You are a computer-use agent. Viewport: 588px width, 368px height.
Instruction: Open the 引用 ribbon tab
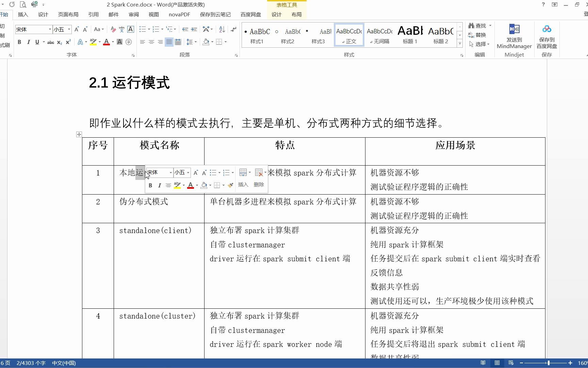coord(93,14)
